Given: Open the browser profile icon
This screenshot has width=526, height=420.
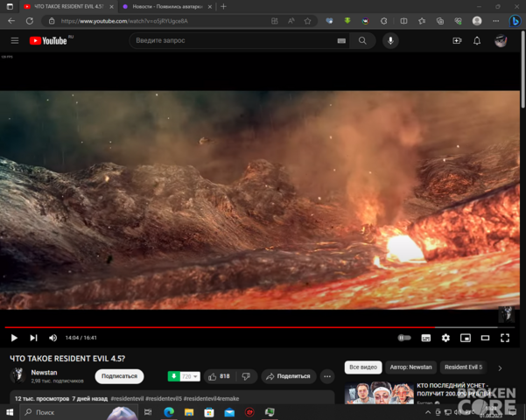Looking at the screenshot, I should (x=477, y=21).
